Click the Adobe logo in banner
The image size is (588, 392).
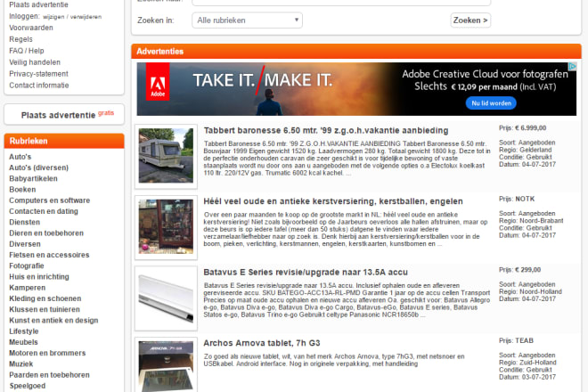pos(158,82)
